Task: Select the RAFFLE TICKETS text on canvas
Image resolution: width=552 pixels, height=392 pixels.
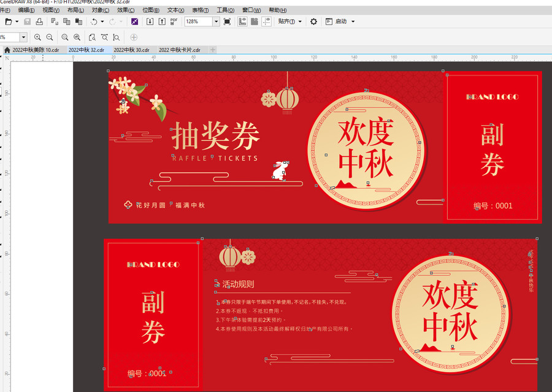Action: coord(215,158)
